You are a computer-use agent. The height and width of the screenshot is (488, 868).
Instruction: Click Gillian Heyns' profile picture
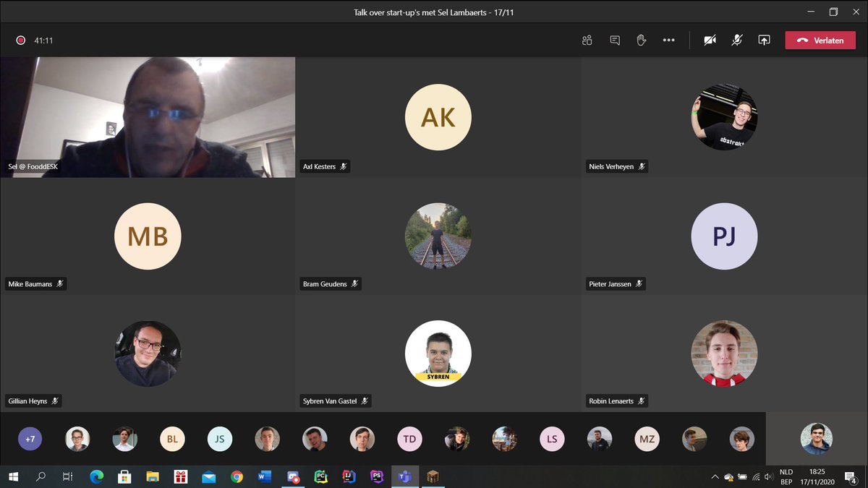coord(148,354)
